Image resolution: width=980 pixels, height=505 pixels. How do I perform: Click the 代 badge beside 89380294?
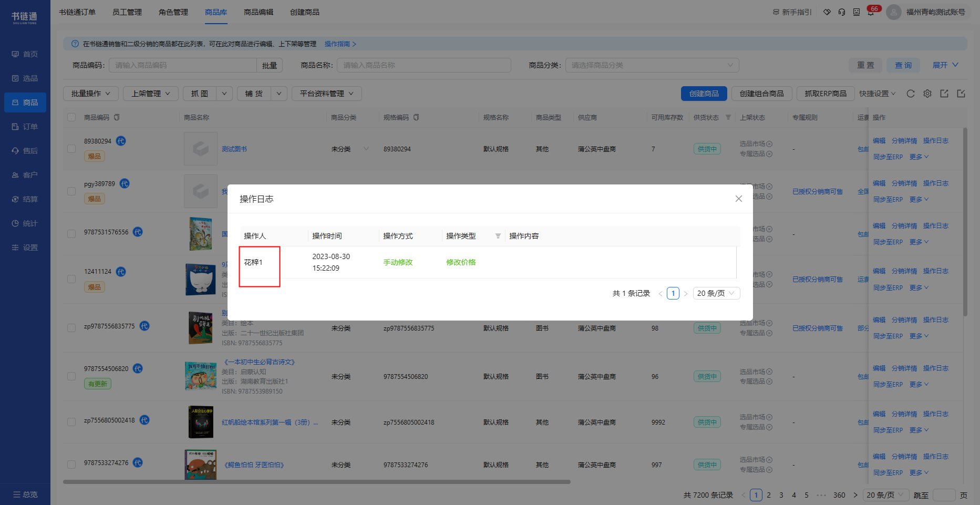121,141
